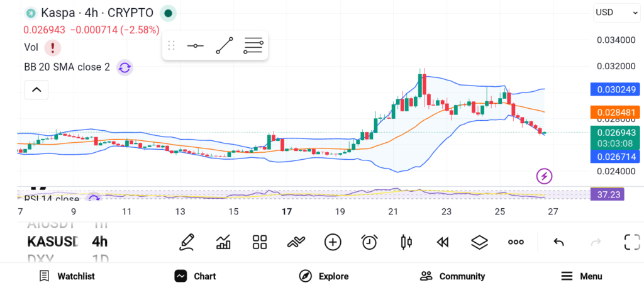Click the Kaspa 4h CRYPTO title

point(97,13)
